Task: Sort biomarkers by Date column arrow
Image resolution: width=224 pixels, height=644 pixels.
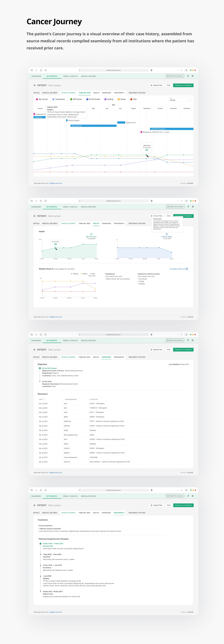Action: coord(44,400)
